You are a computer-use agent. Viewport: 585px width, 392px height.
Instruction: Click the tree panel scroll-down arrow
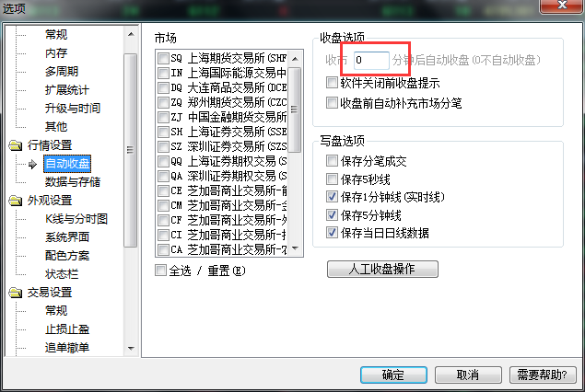[131, 349]
